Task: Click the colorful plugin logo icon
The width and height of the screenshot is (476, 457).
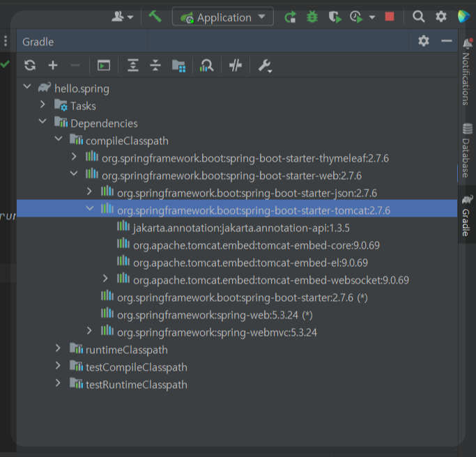Action: [x=463, y=17]
